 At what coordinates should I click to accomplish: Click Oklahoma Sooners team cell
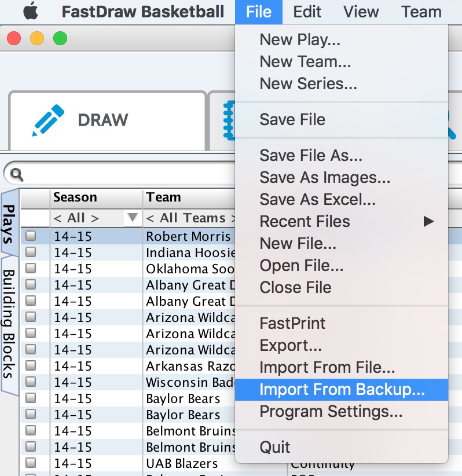click(x=189, y=269)
